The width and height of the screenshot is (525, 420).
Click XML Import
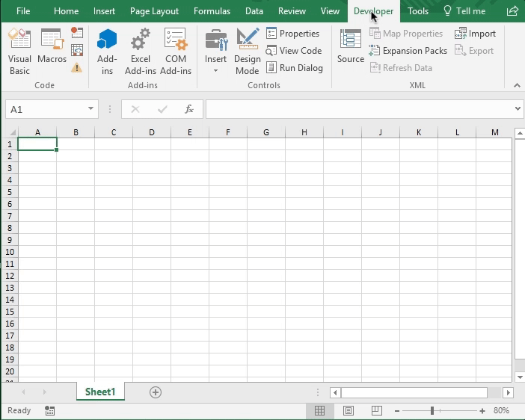[x=475, y=34]
